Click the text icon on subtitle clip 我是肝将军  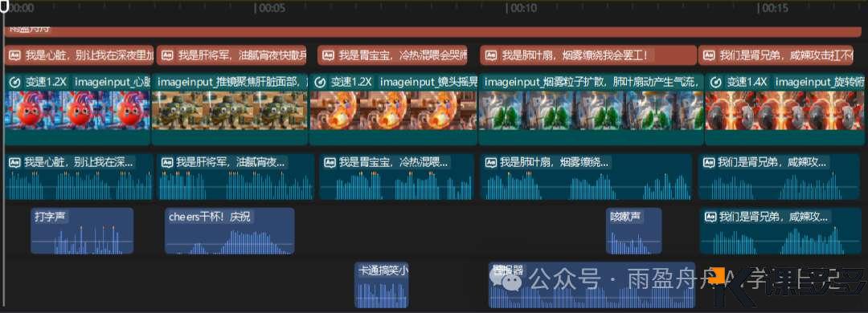coord(168,55)
